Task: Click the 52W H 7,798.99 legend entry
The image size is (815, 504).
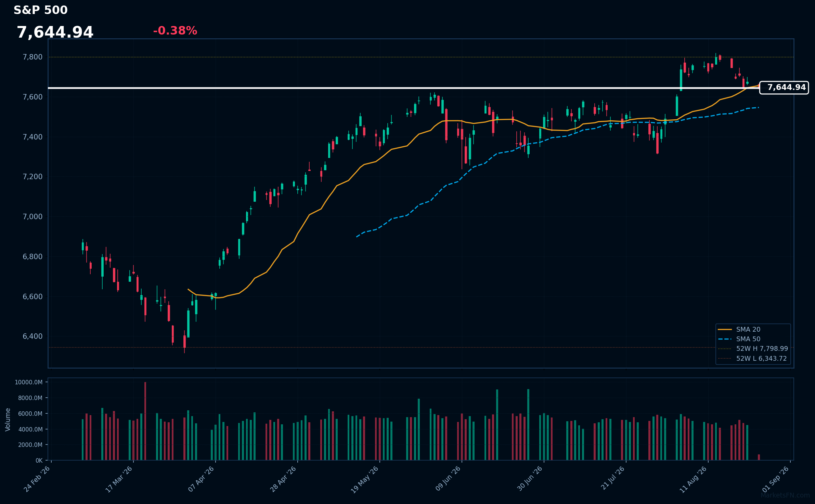Action: [753, 348]
